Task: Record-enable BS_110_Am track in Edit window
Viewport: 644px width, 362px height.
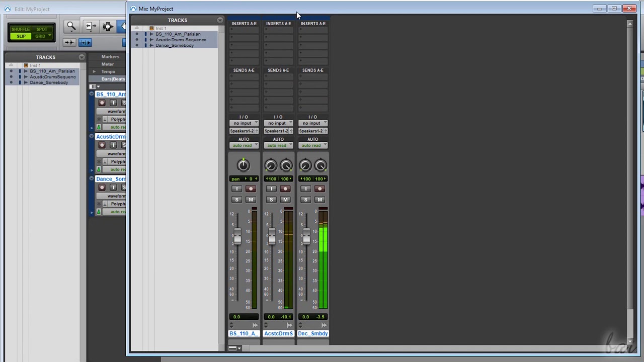Action: [x=102, y=103]
